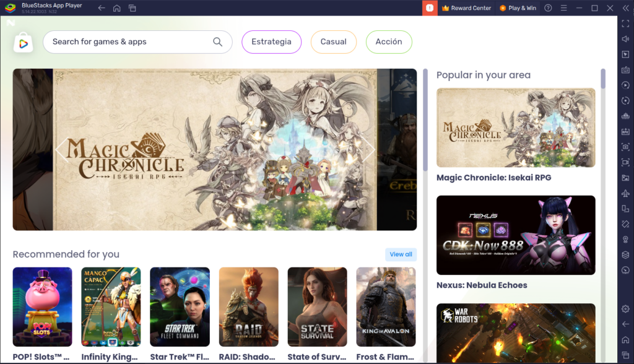Open Frost & Flame King of Avalon tile
Screen dimensions: 634x364
pyautogui.click(x=386, y=306)
